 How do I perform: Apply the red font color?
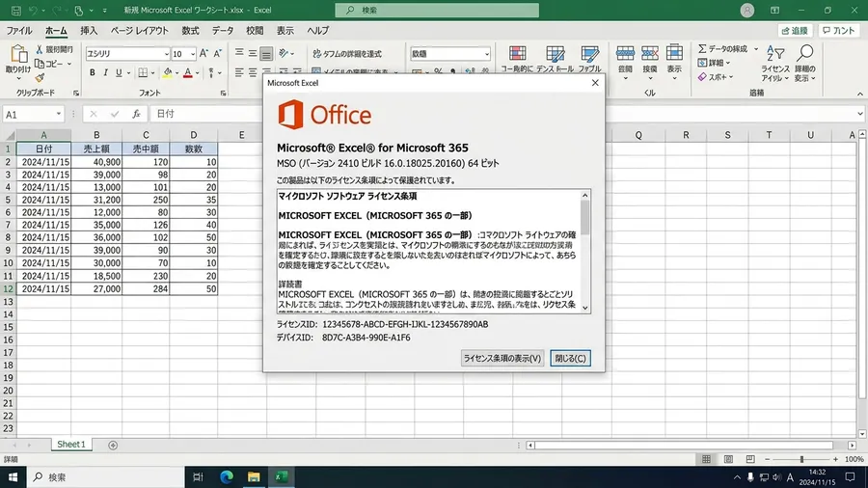pyautogui.click(x=188, y=72)
